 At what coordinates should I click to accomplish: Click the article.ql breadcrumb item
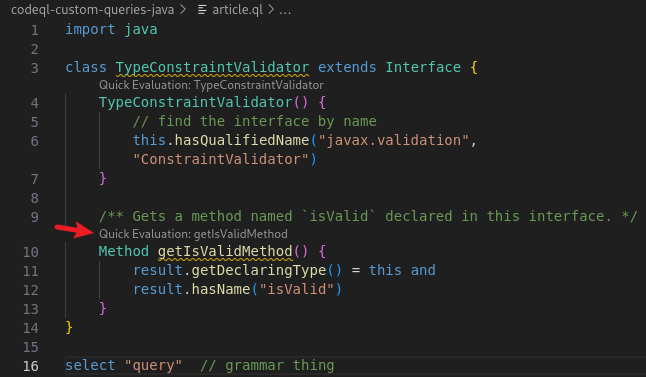click(237, 9)
